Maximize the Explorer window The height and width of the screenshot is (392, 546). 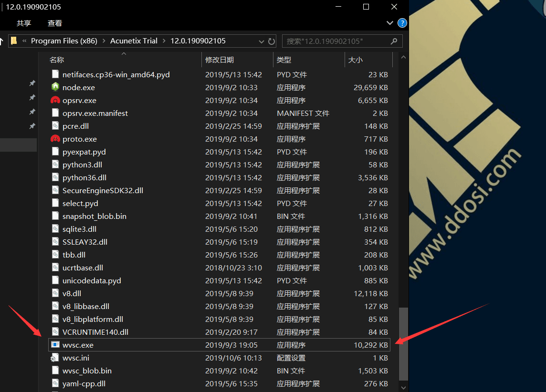(x=366, y=7)
